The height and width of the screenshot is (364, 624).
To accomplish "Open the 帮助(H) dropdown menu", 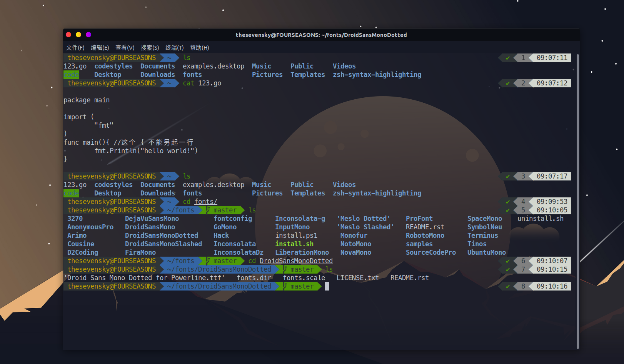I will click(x=199, y=48).
